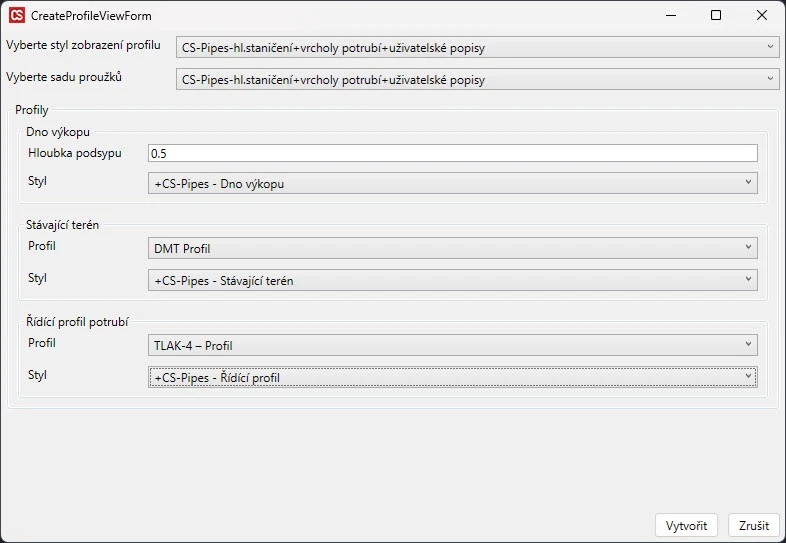Click the red CS application icon in title bar
Viewport: 786px width, 543px height.
coord(16,16)
